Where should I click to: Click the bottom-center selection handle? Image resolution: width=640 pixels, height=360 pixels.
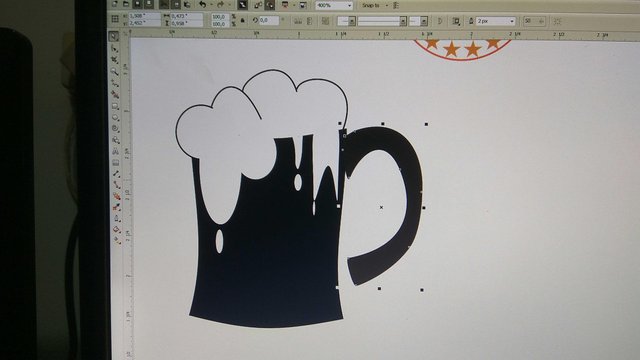click(379, 289)
